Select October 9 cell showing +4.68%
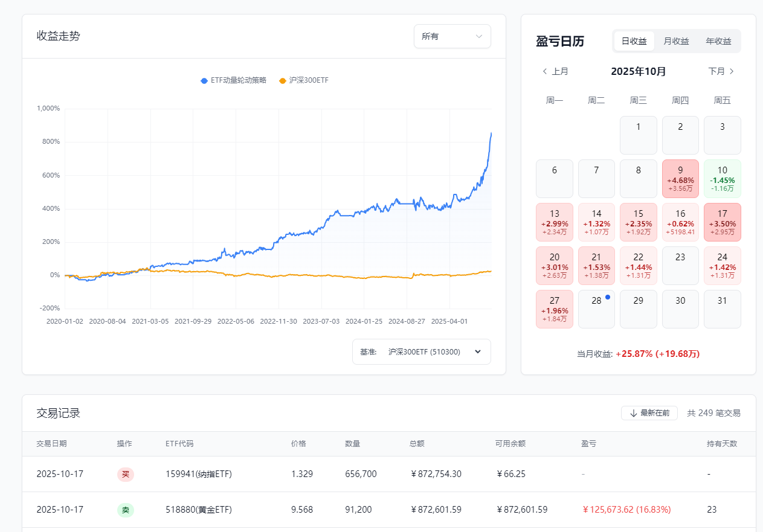The height and width of the screenshot is (532, 763). pos(680,179)
